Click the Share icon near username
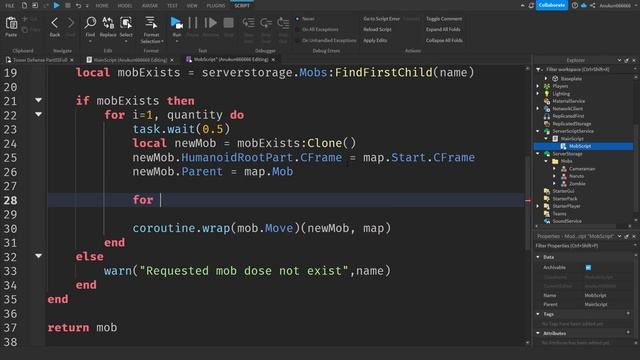The image size is (640, 360). point(593,5)
